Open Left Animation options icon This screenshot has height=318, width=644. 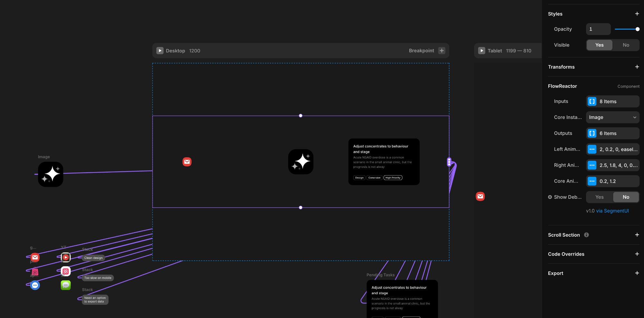click(592, 149)
